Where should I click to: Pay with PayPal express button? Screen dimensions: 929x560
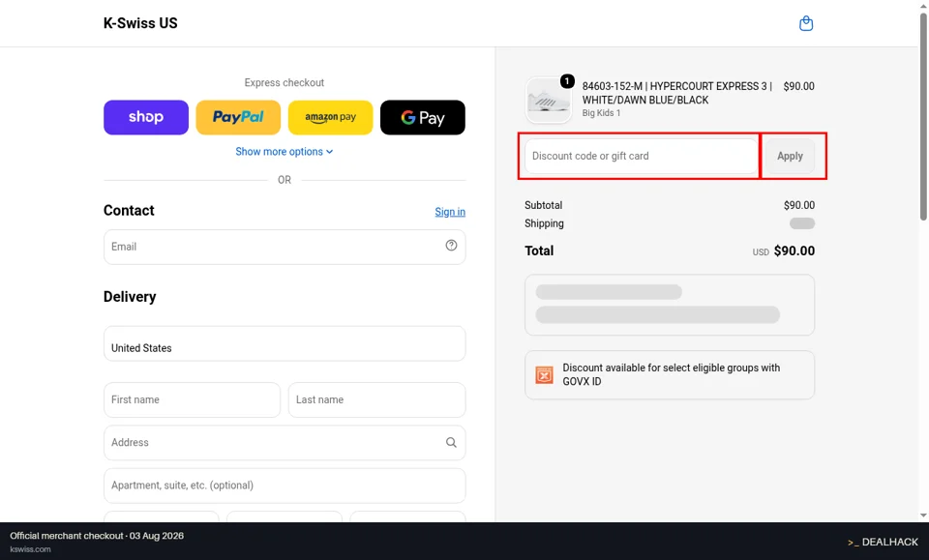238,117
